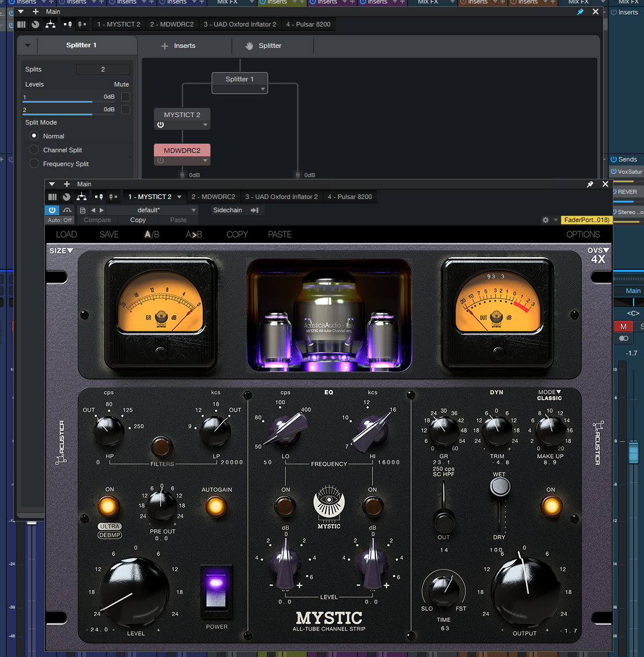This screenshot has height=657, width=644.
Task: Click the knob icon in front plugin window toolbar
Action: coord(66,197)
